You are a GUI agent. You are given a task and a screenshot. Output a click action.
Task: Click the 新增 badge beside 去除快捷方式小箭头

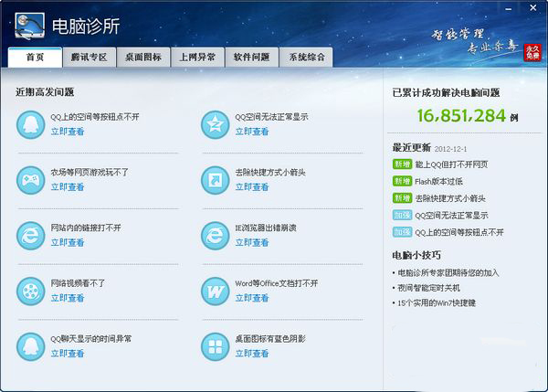[402, 198]
